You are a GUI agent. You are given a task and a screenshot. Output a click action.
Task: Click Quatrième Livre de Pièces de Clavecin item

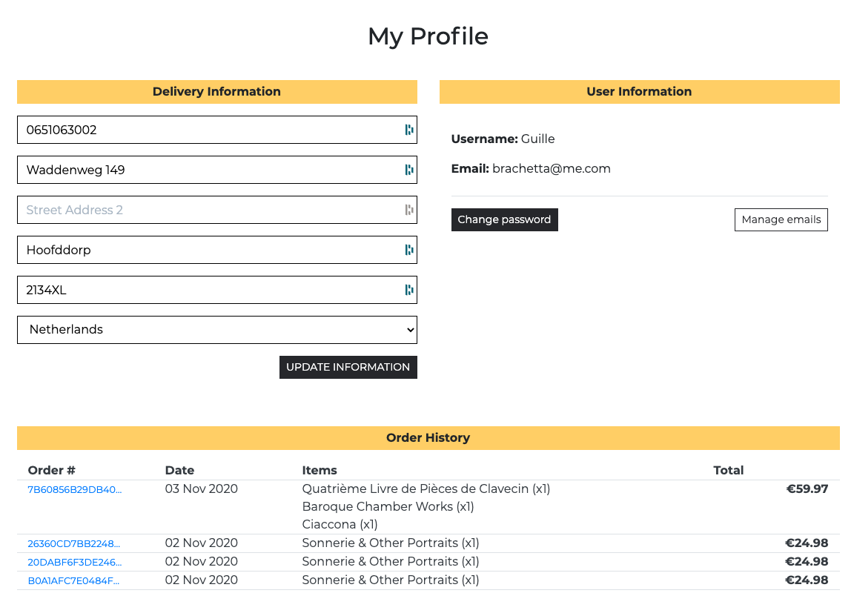[x=426, y=489]
